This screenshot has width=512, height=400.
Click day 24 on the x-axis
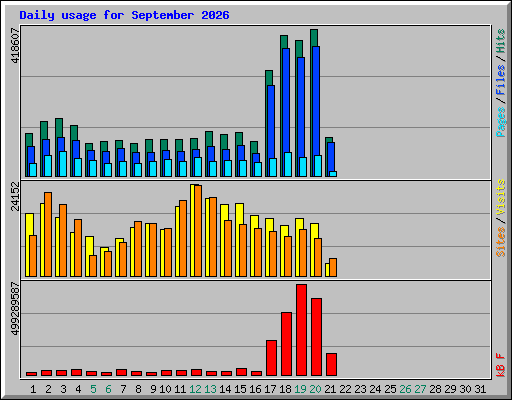(375, 389)
